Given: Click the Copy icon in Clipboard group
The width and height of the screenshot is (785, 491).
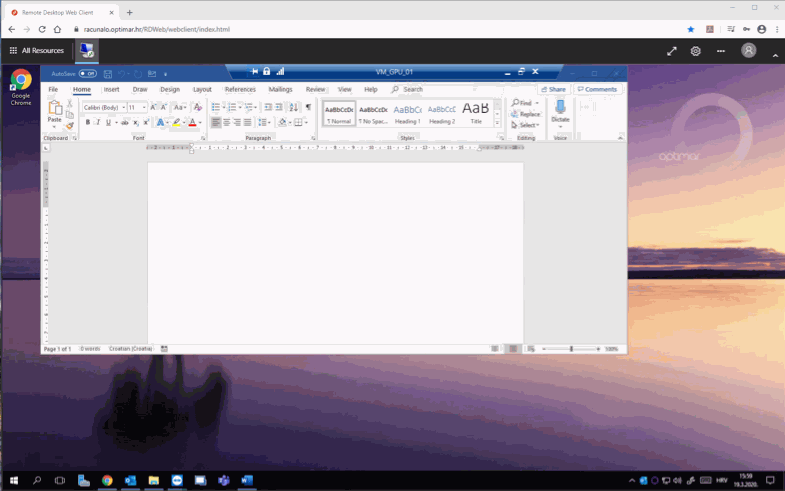Looking at the screenshot, I should 70,114.
